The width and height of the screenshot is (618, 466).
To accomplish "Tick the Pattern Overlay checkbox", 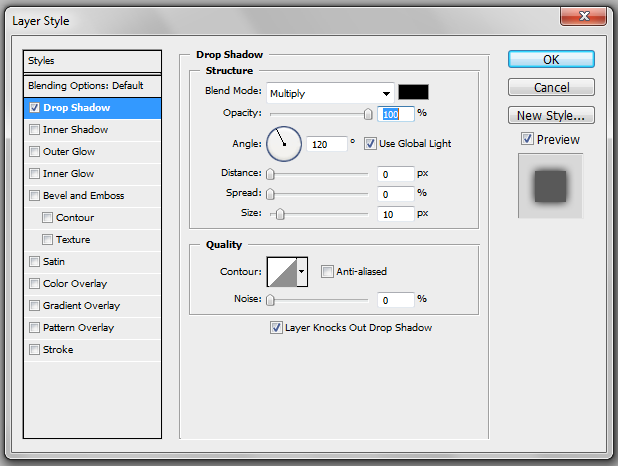I will tap(34, 328).
